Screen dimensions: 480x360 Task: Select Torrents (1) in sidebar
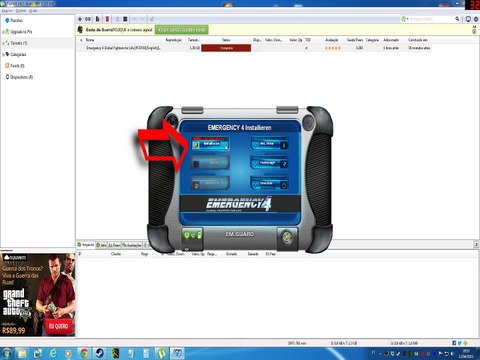click(x=18, y=43)
